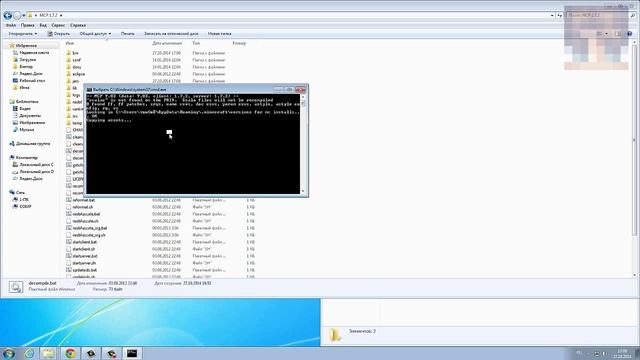This screenshot has width=640, height=360.
Task: Open address bar history dropdown arrow
Action: [552, 16]
